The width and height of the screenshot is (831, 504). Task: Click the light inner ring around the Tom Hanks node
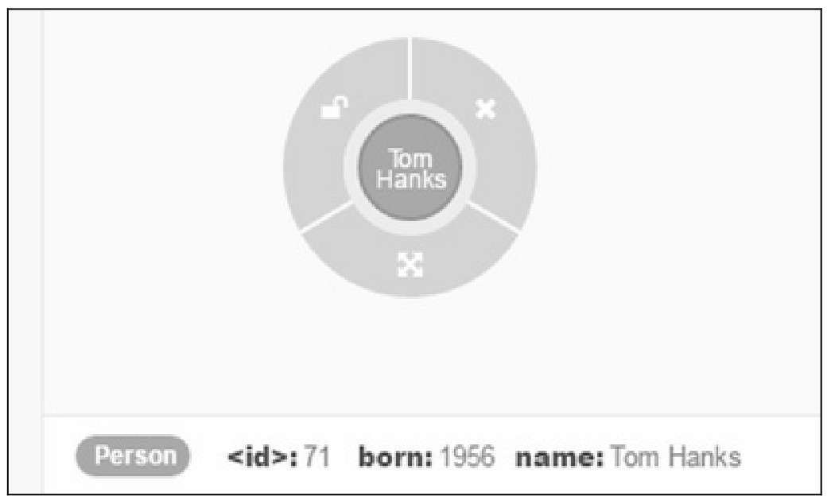pyautogui.click(x=410, y=107)
